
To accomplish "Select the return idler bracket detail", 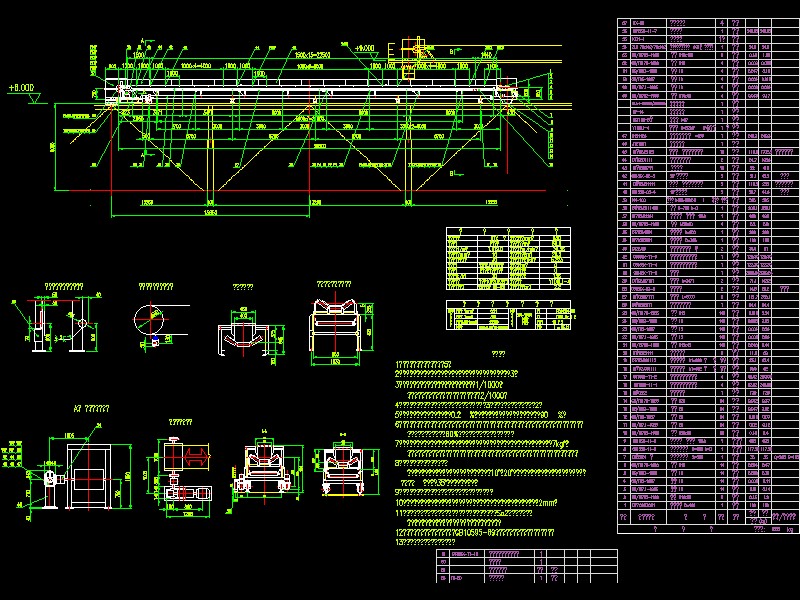I will tap(251, 332).
